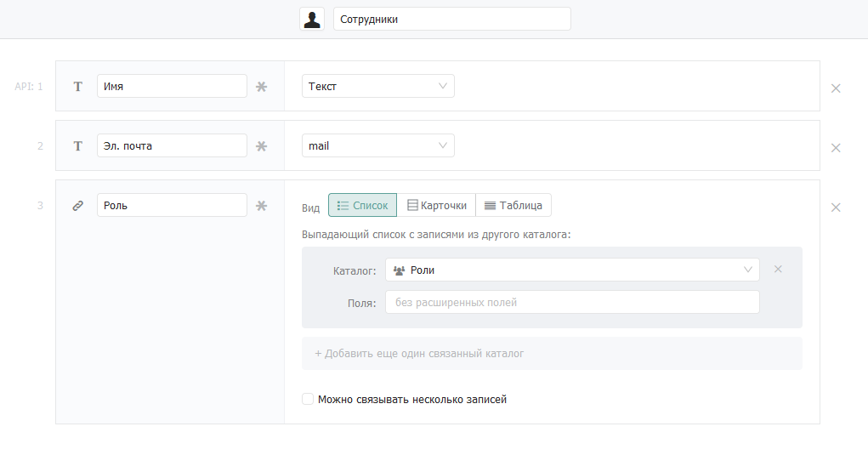Expand the Каталог Роли dropdown
This screenshot has width=868, height=455.
tap(572, 270)
